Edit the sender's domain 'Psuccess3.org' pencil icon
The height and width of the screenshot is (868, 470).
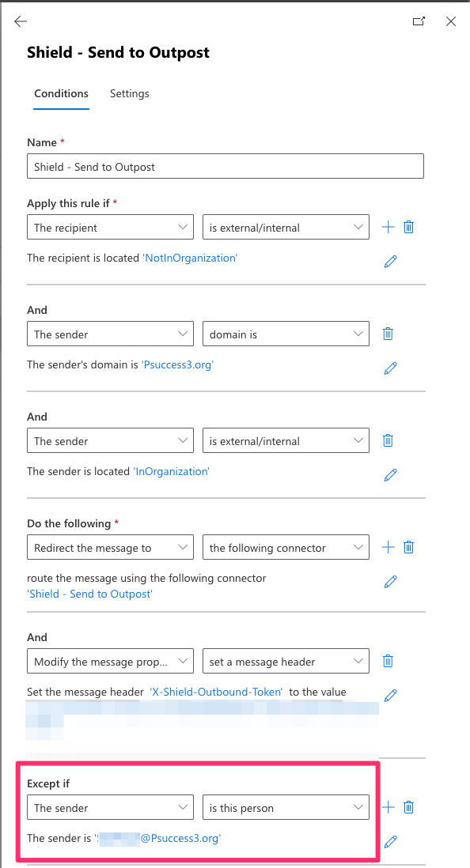(x=391, y=368)
